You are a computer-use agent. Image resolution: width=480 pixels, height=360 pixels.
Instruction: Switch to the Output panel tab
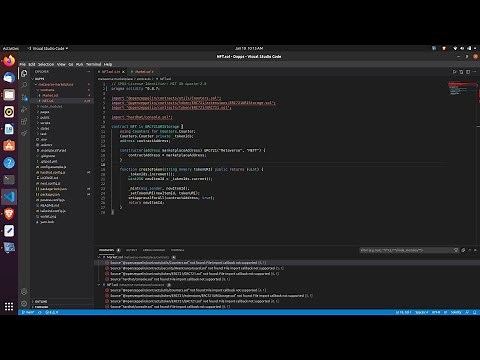click(x=131, y=250)
